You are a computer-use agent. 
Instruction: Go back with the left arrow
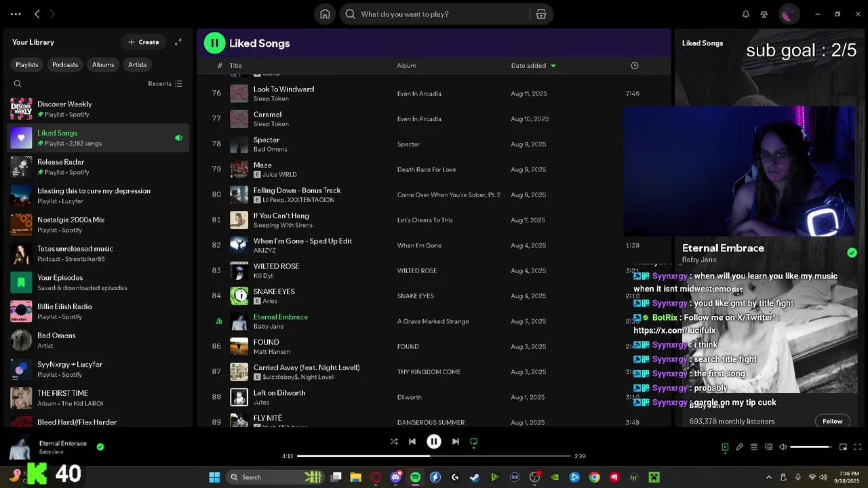point(37,14)
